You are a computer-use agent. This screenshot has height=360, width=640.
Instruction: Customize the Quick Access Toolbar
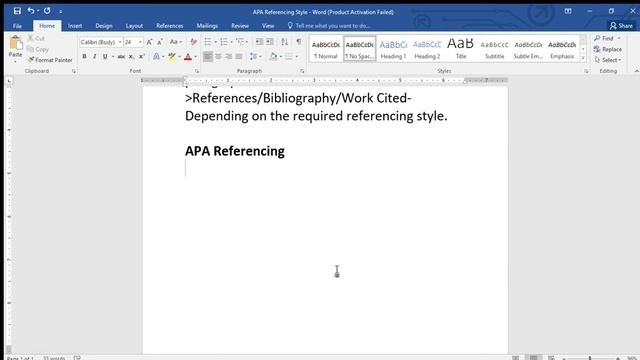(60, 11)
